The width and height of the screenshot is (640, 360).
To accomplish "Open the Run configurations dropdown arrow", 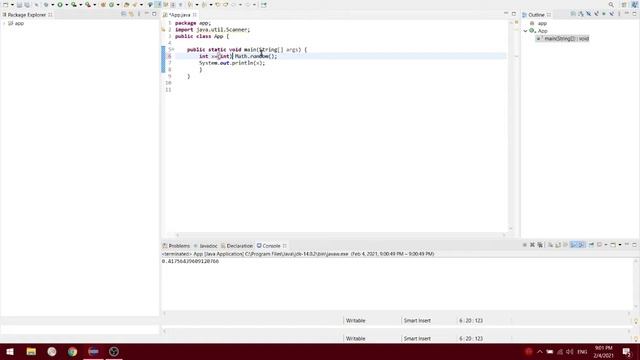I will 67,4.
